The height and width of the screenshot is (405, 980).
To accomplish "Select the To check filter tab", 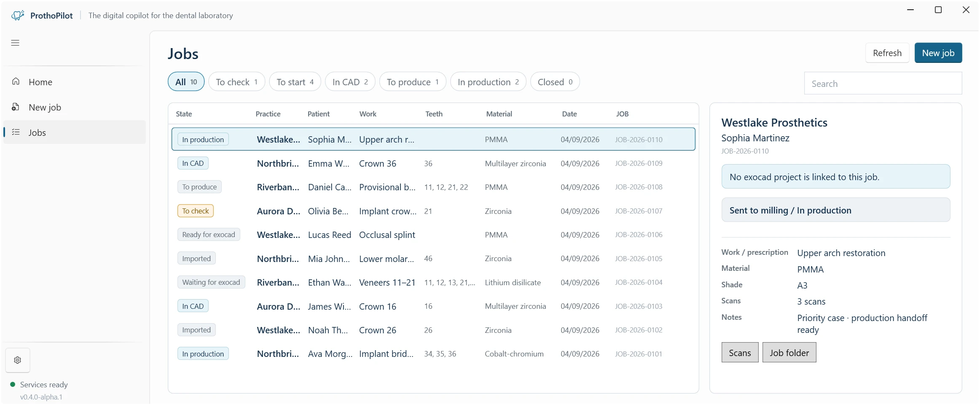I will coord(237,82).
